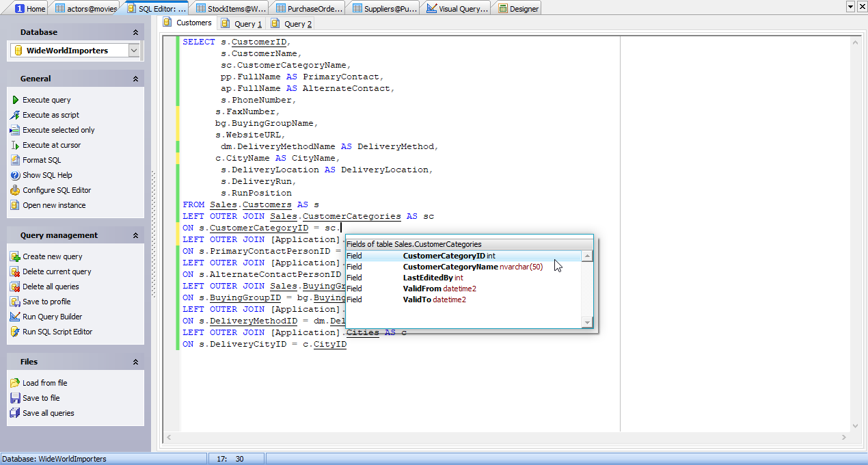Collapse the Files panel section
Image resolution: width=868 pixels, height=465 pixels.
(135, 362)
